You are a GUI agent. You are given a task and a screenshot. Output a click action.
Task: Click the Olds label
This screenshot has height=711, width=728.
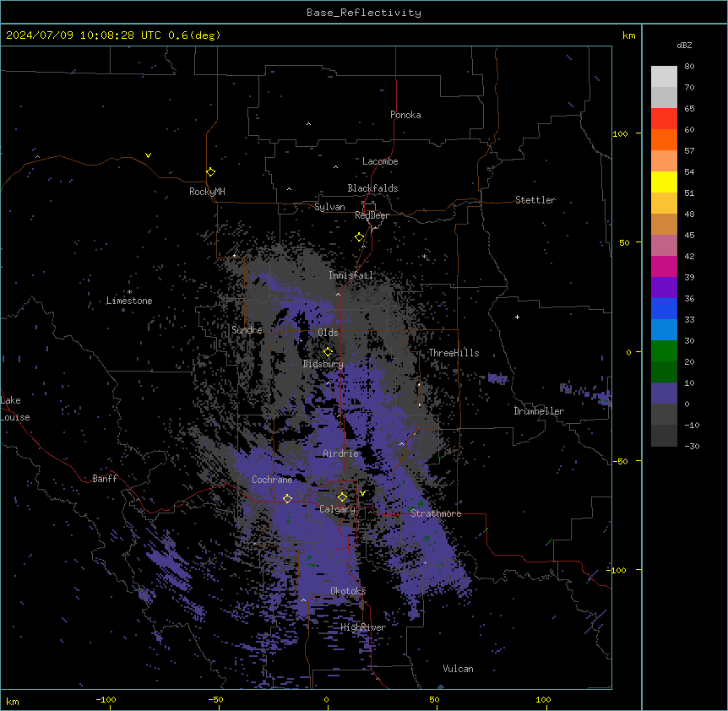(x=328, y=333)
